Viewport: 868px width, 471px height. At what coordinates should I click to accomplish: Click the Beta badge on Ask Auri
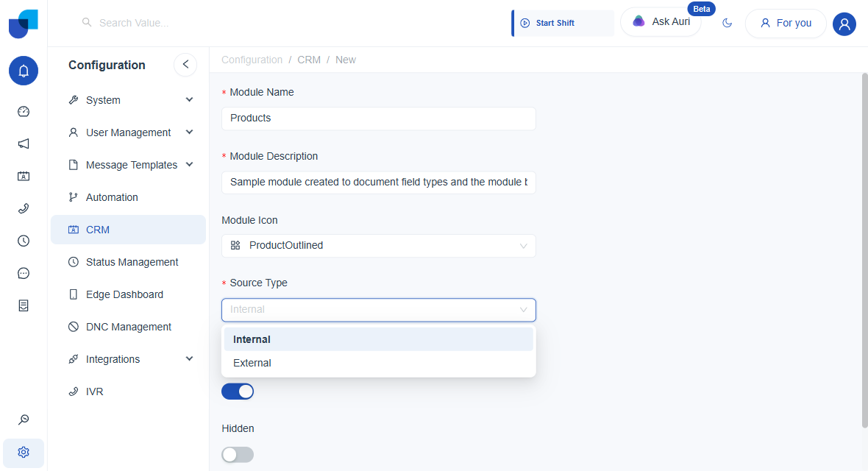click(701, 9)
